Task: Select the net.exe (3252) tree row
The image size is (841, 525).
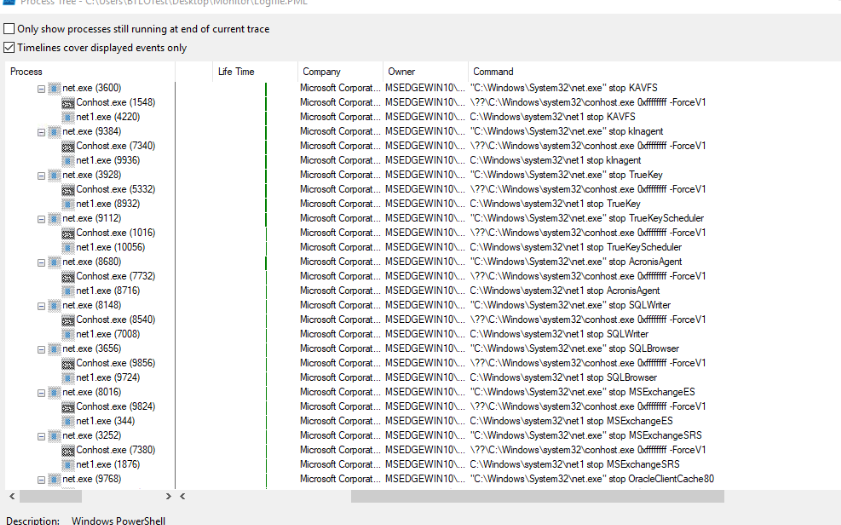Action: [92, 435]
